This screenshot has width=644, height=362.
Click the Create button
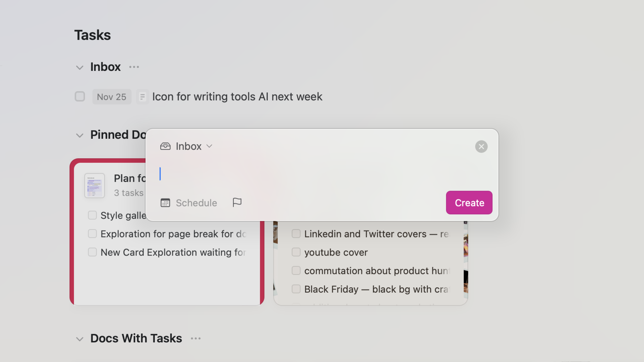click(x=469, y=203)
